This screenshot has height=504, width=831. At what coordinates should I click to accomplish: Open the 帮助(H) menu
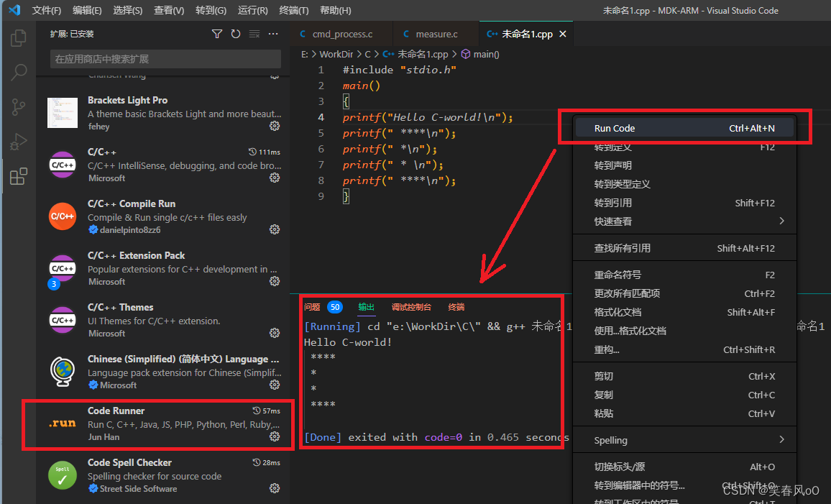(x=336, y=10)
